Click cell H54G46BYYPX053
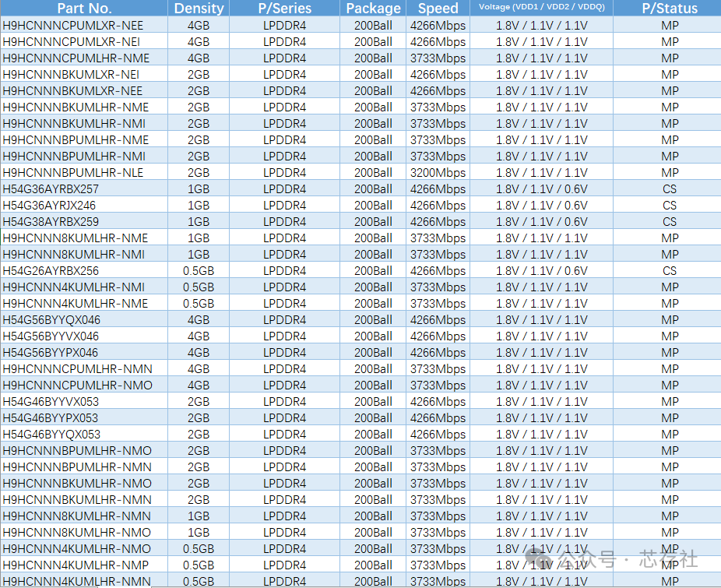The height and width of the screenshot is (588, 721). pos(84,417)
